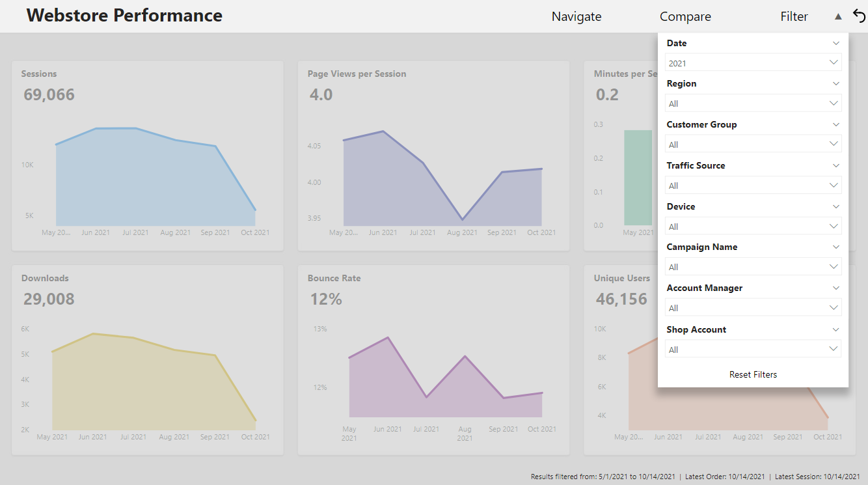The height and width of the screenshot is (485, 868).
Task: Select the Sessions chart card
Action: [148, 156]
